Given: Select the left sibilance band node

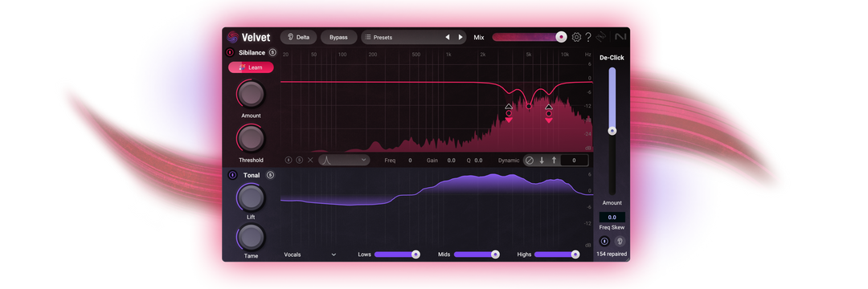Looking at the screenshot, I should click(509, 113).
